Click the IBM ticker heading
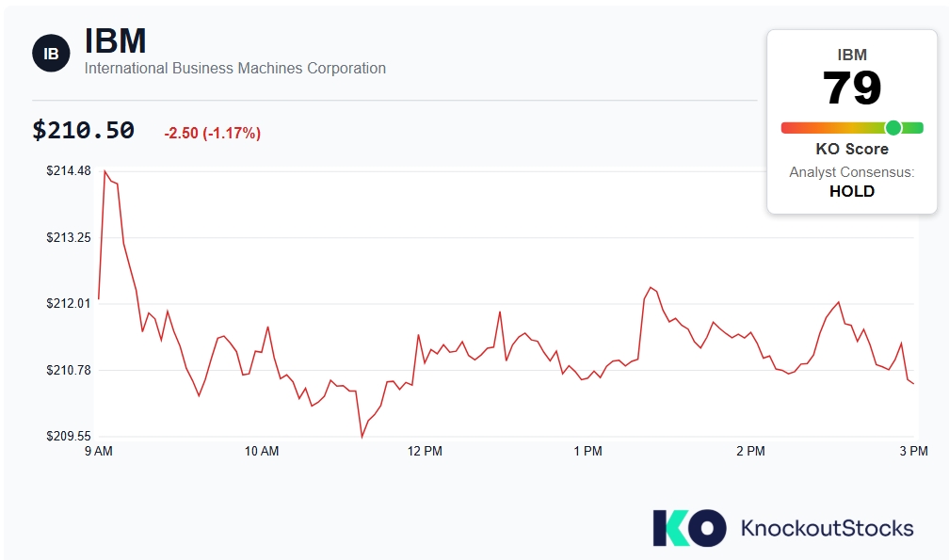This screenshot has width=949, height=560. [115, 40]
